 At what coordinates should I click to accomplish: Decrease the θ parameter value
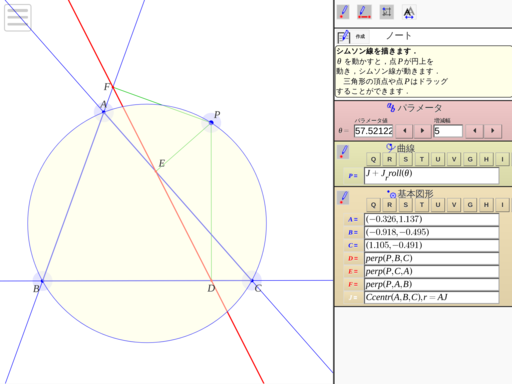pos(405,131)
